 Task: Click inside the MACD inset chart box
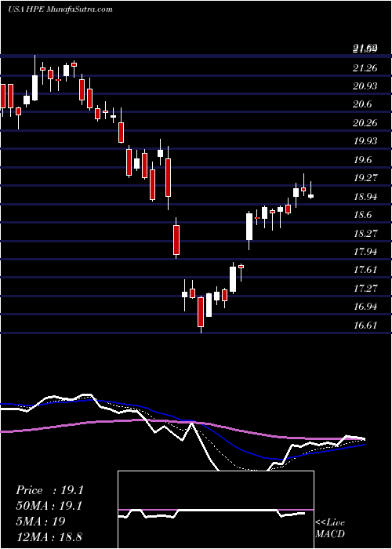coord(216,510)
